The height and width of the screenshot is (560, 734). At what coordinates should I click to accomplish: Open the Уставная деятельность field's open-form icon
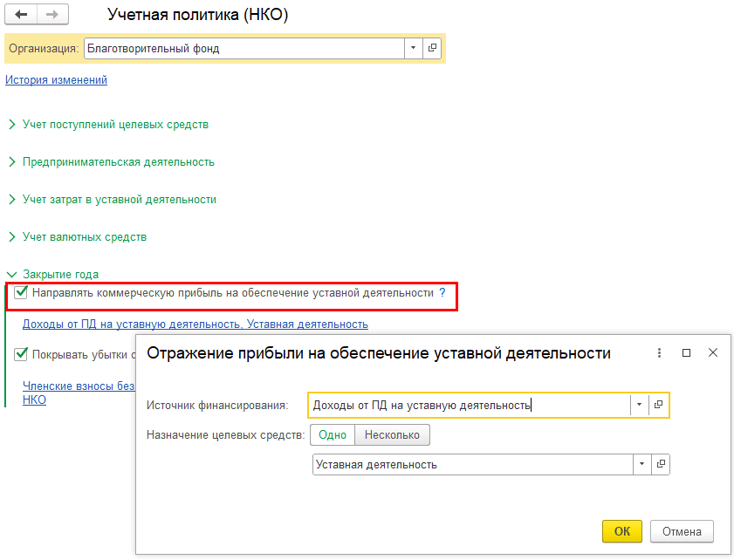pyautogui.click(x=660, y=464)
